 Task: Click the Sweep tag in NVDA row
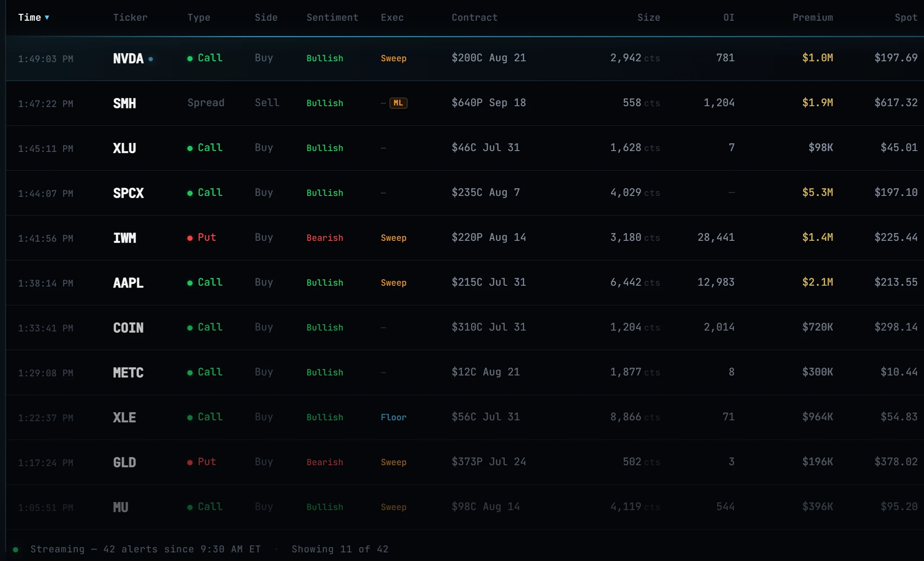point(393,58)
